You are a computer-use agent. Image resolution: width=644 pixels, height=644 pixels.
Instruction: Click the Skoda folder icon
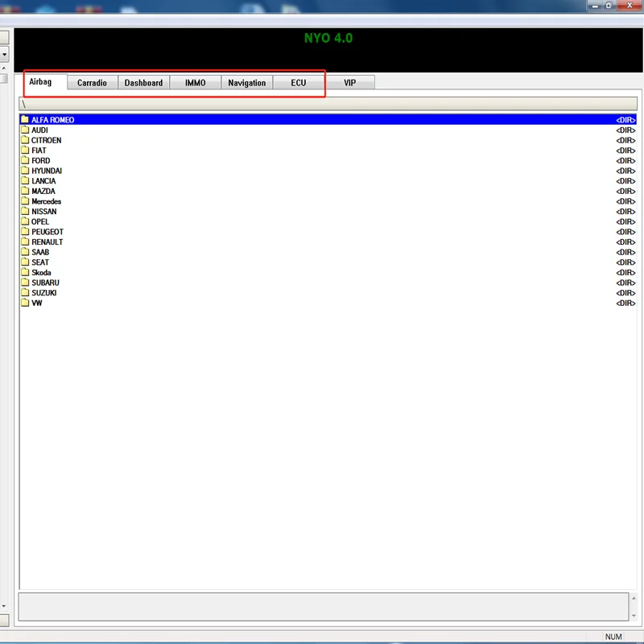pyautogui.click(x=25, y=272)
